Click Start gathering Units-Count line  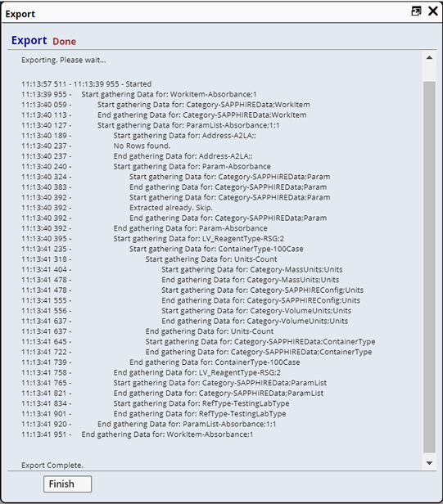click(211, 259)
